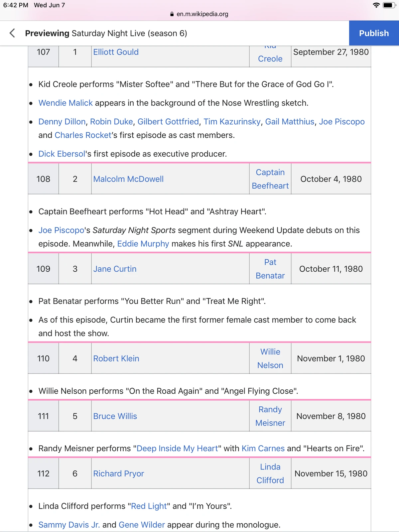Select the Gilbert Gottfried link

point(168,122)
